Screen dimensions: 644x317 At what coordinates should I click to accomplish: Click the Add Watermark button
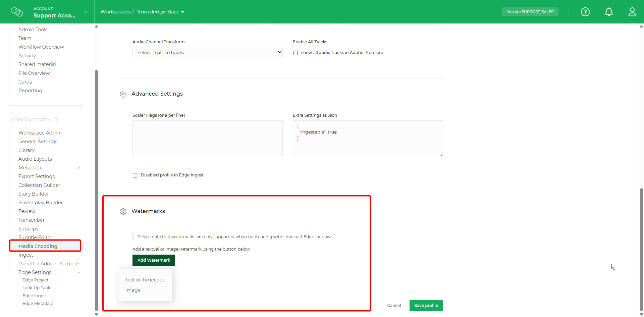[153, 260]
